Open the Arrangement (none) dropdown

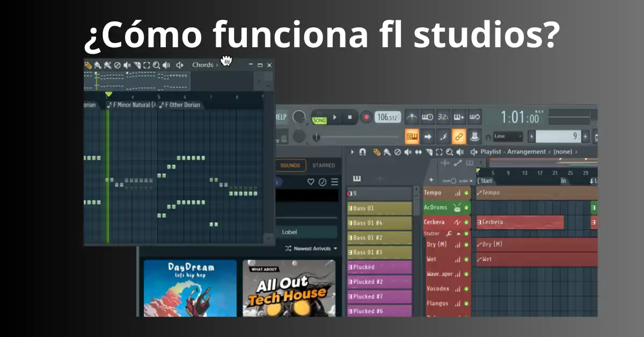coord(562,152)
